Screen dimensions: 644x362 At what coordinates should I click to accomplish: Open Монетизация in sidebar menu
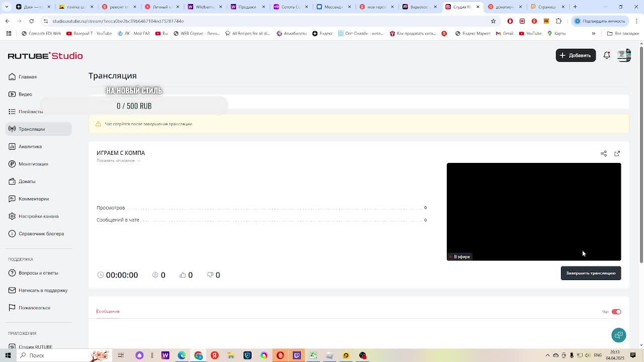click(x=33, y=164)
